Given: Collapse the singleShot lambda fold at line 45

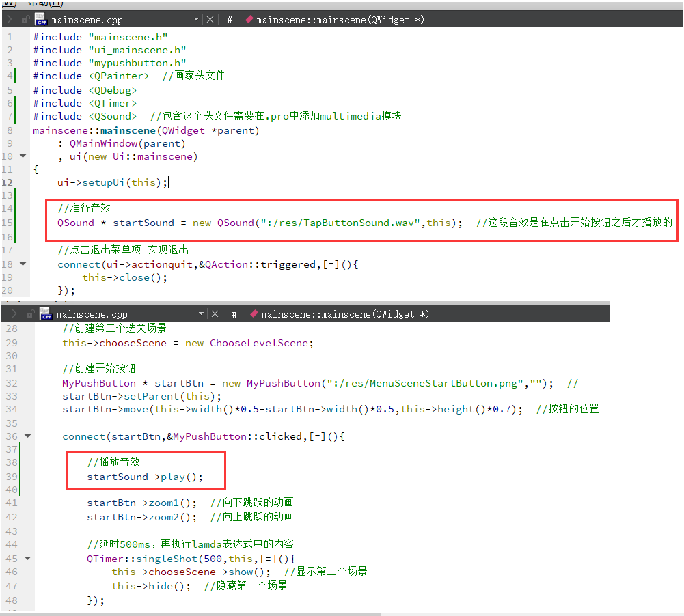Looking at the screenshot, I should pyautogui.click(x=27, y=558).
